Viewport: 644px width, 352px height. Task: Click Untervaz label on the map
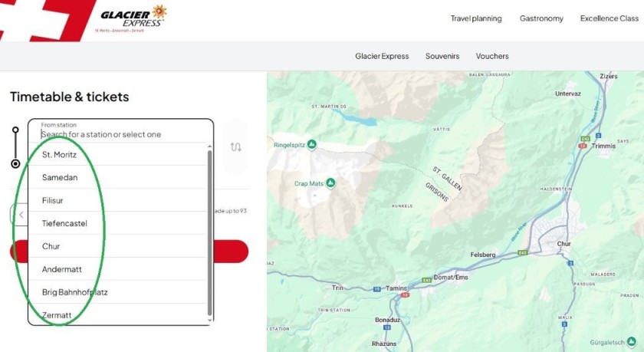(x=568, y=94)
